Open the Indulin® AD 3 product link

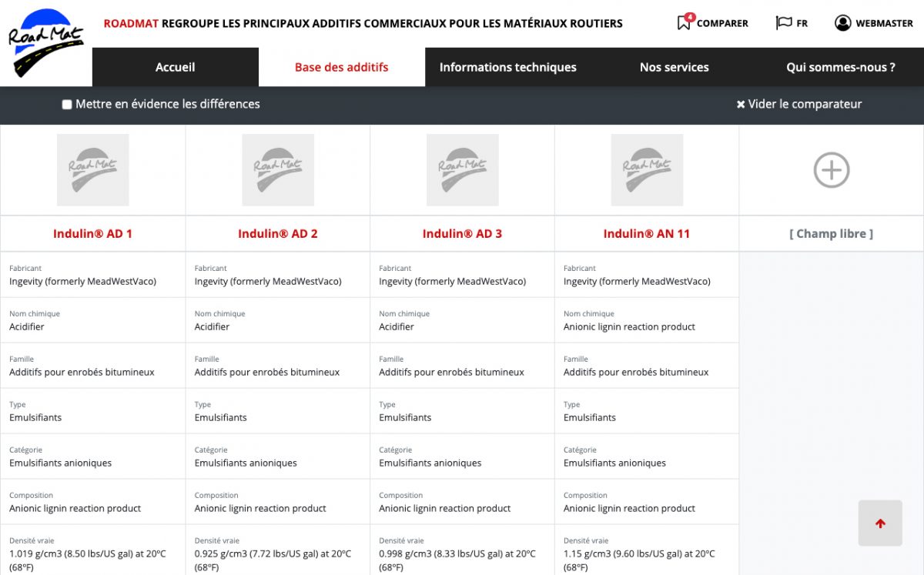tap(462, 234)
